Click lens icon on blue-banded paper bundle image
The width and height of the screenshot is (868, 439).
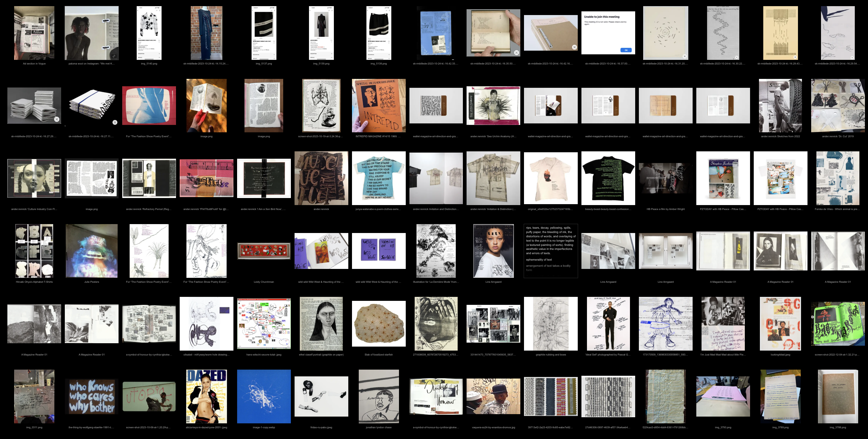tap(115, 122)
